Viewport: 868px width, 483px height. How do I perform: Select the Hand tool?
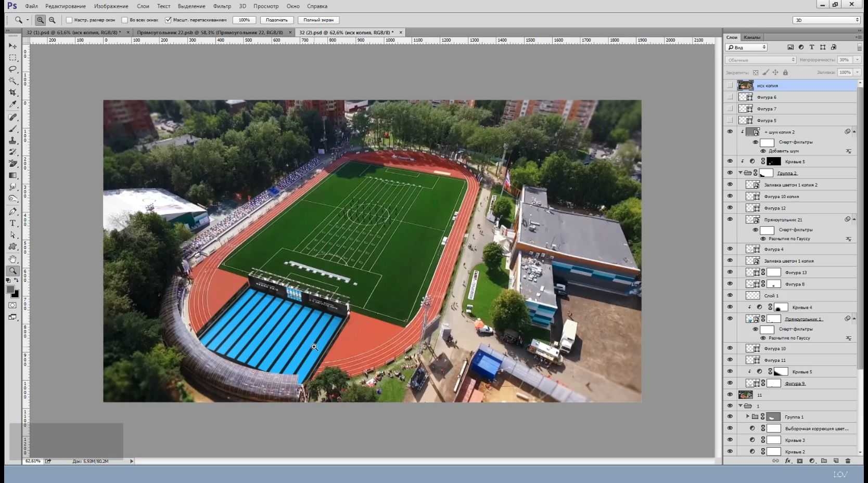[12, 259]
